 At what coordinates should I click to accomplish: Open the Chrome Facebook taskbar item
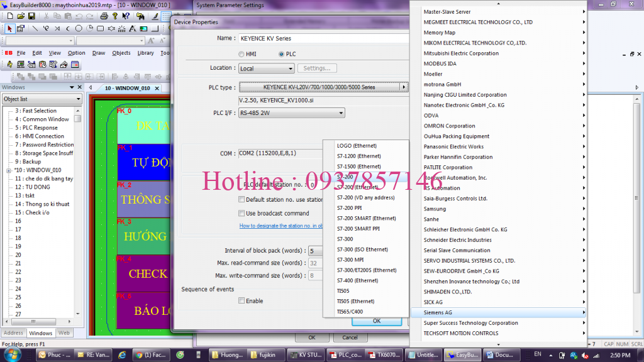point(150,355)
